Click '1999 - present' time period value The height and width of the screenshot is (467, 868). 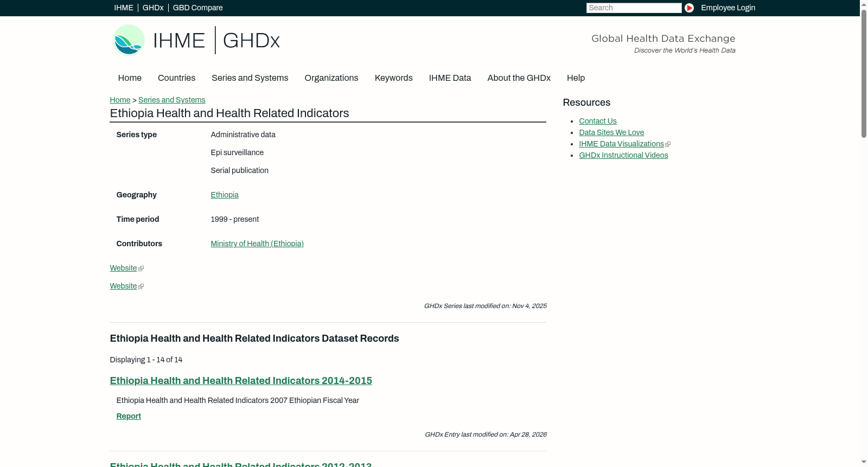[x=234, y=219]
